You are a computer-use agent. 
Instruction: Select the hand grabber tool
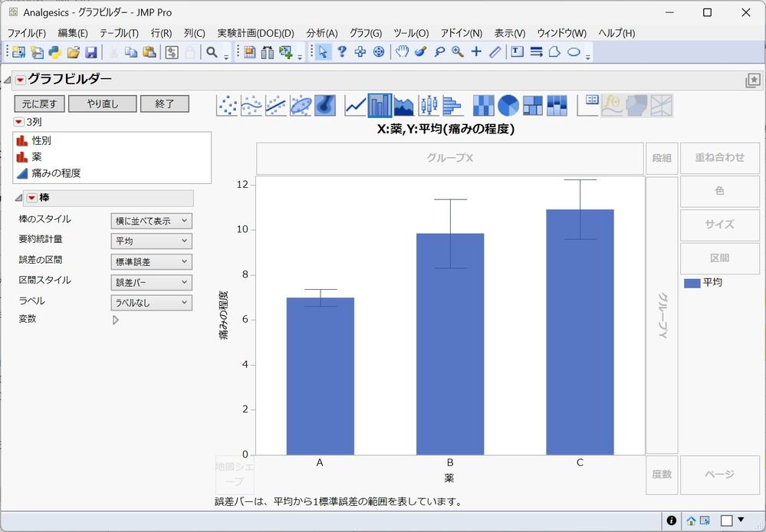[402, 52]
